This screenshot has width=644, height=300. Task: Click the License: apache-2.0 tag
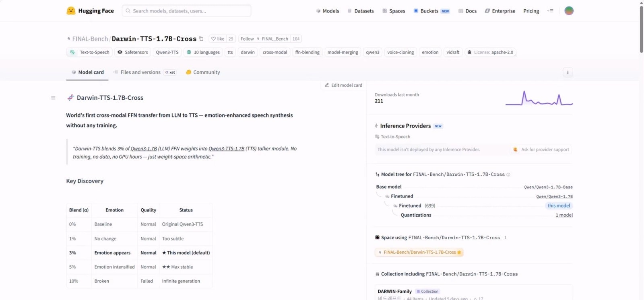pyautogui.click(x=490, y=52)
